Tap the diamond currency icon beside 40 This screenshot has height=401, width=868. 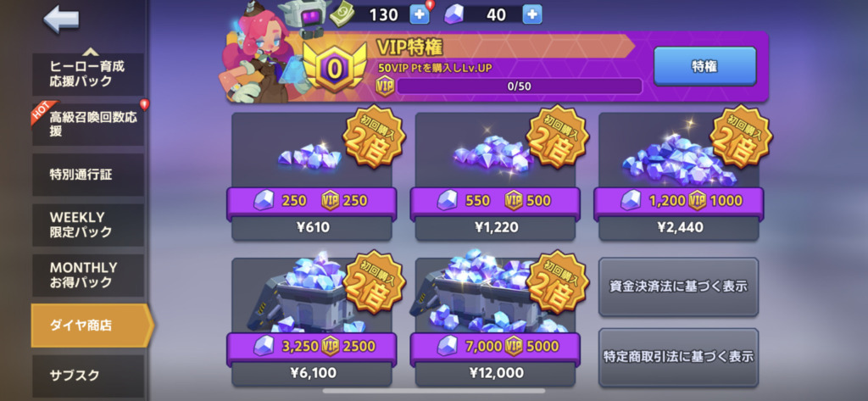[x=453, y=15]
